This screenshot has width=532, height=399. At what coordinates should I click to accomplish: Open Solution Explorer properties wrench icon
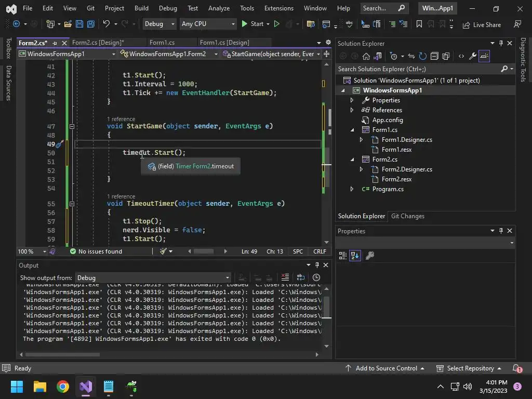472,56
